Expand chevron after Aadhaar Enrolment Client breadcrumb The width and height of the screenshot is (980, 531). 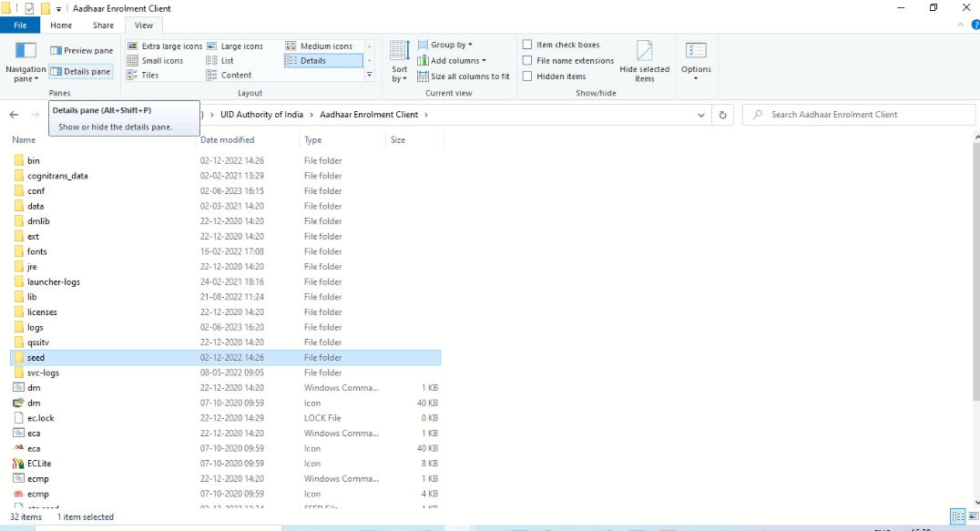click(x=426, y=115)
